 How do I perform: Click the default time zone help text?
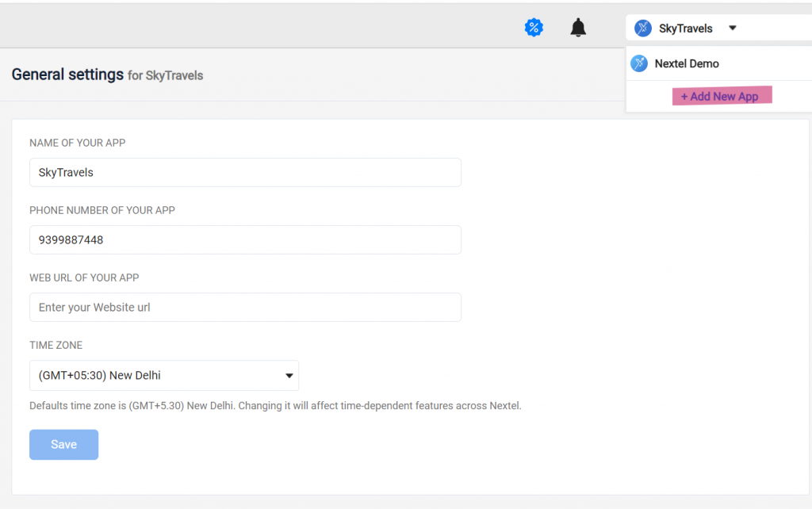point(275,405)
